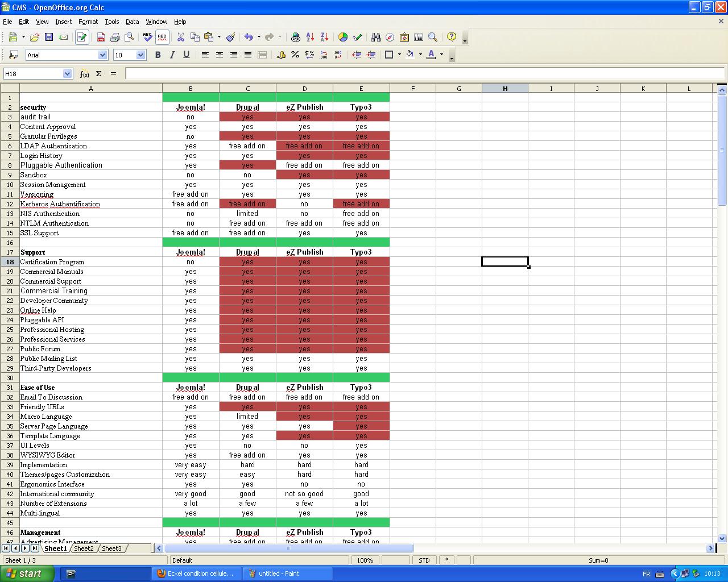Open Data Sources icon

(x=419, y=37)
